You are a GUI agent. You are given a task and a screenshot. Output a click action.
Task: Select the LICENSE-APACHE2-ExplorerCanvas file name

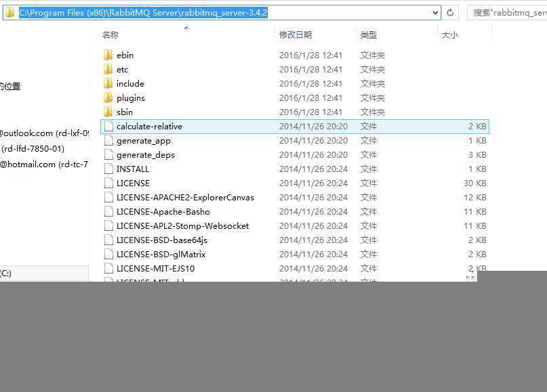pyautogui.click(x=185, y=197)
